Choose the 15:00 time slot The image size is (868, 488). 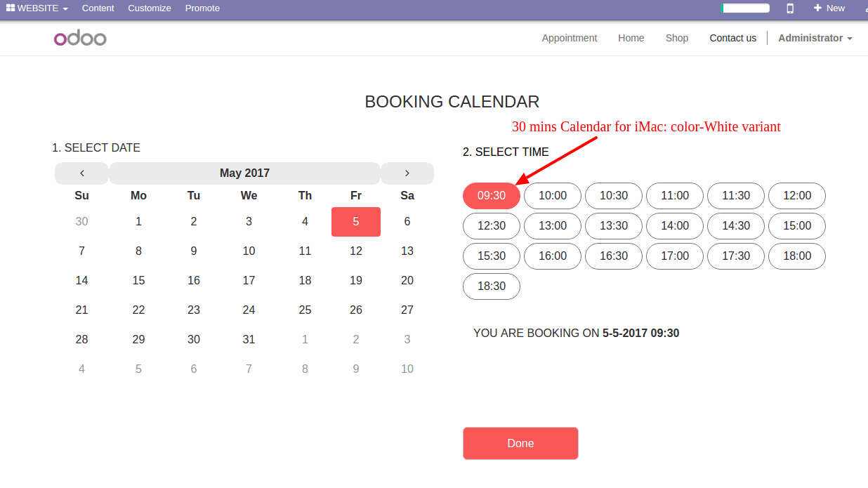(x=797, y=225)
